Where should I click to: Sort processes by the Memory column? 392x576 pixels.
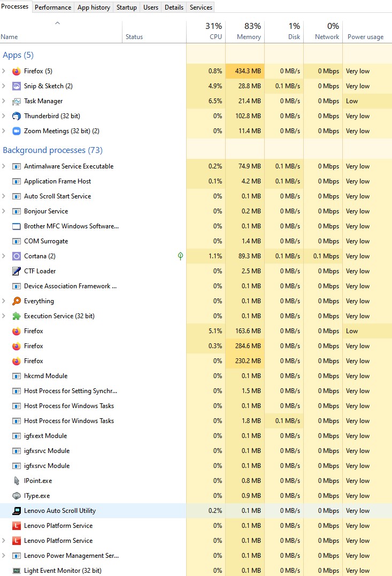tap(245, 32)
